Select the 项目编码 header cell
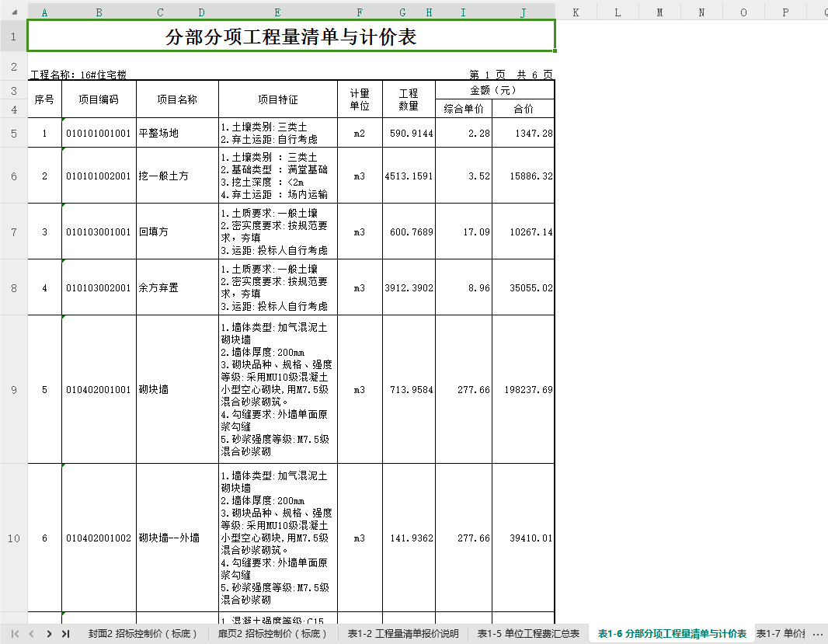828x644 pixels. tap(99, 99)
